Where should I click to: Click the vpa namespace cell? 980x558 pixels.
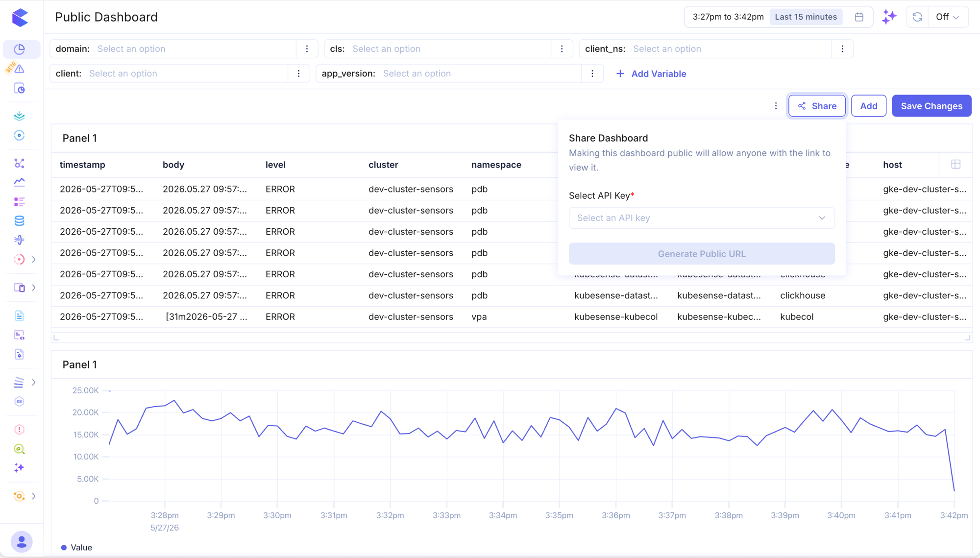coord(479,316)
